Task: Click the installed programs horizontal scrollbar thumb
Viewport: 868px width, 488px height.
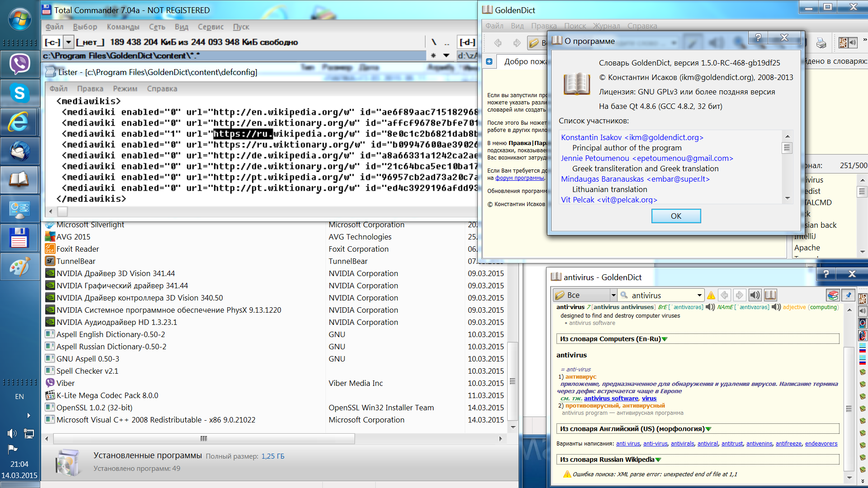Action: pos(204,438)
